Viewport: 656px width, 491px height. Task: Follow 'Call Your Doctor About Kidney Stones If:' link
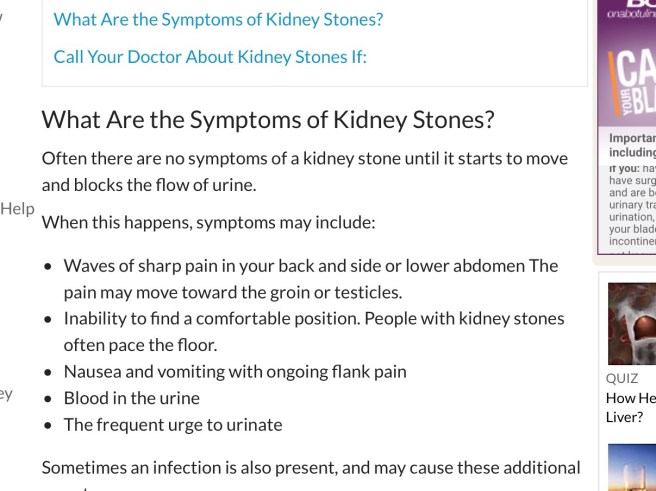(210, 56)
